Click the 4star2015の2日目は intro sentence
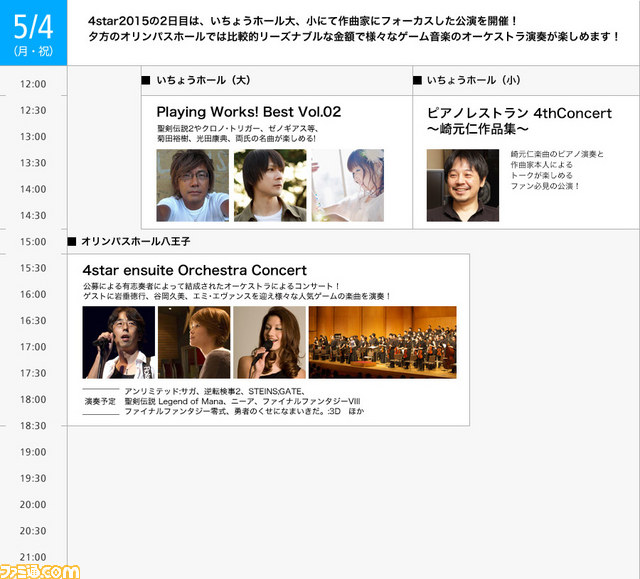The height and width of the screenshot is (579, 640). tap(303, 21)
